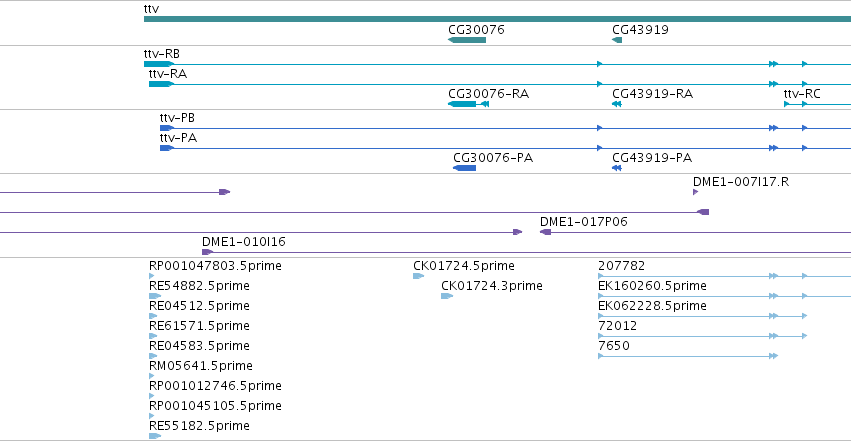This screenshot has height=441, width=851.
Task: Open the CG43919-RA transcript label
Action: tap(652, 94)
